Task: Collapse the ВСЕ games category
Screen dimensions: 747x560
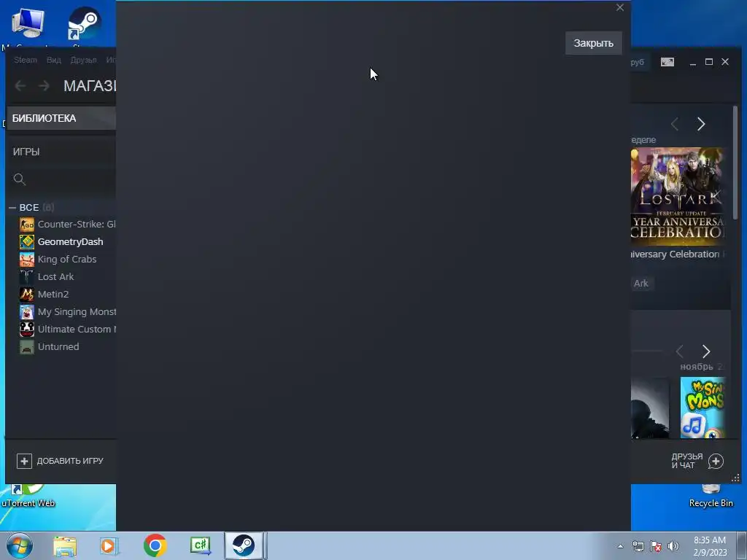Action: (12, 208)
